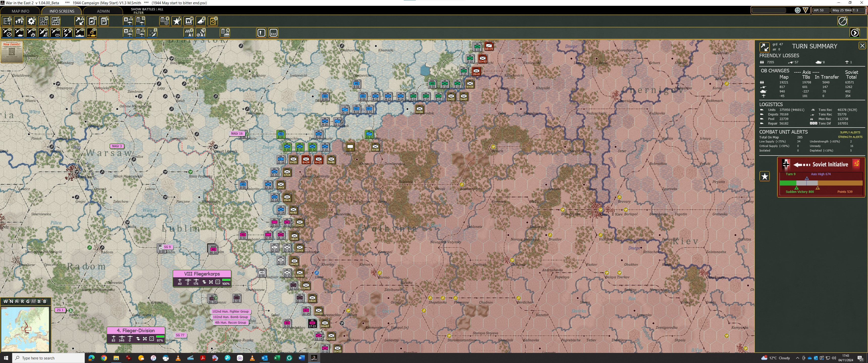Open the Losses screen icon with crosses
Image resolution: width=868 pixels, height=363 pixels.
pyautogui.click(x=19, y=21)
